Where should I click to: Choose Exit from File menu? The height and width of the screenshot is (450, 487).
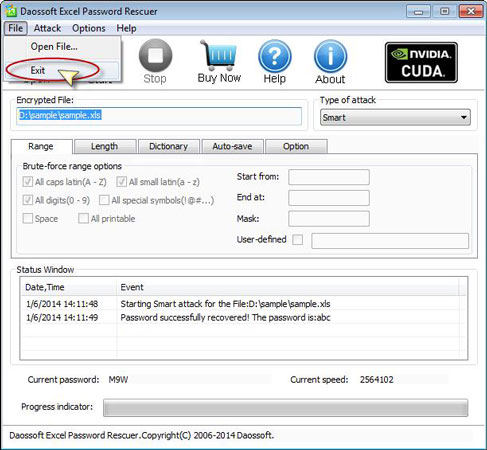[x=38, y=70]
